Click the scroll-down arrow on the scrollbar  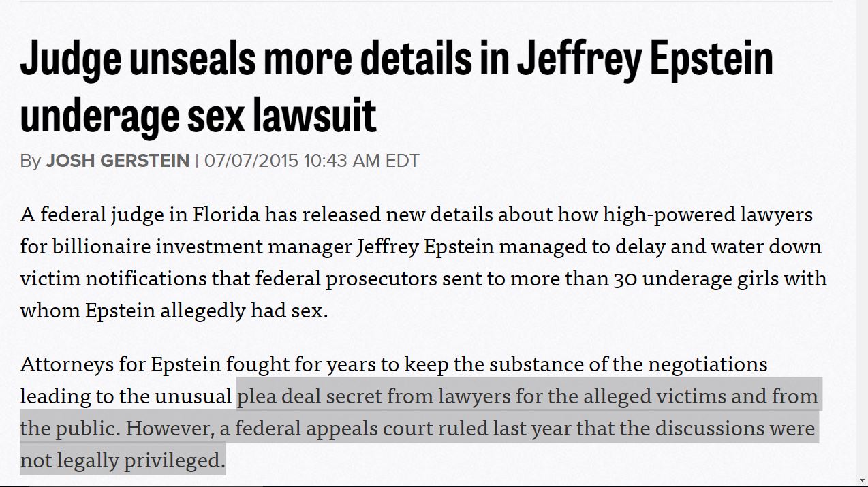click(862, 480)
